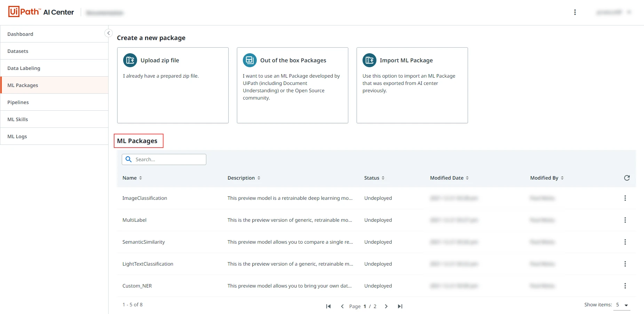Open the MultiLabel package

click(134, 220)
